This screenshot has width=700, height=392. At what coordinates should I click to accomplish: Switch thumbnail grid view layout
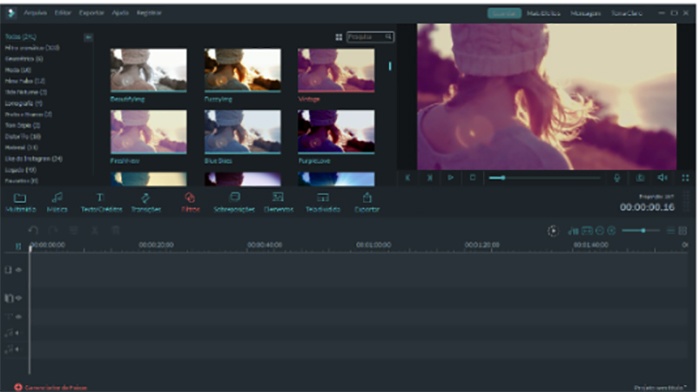point(339,37)
